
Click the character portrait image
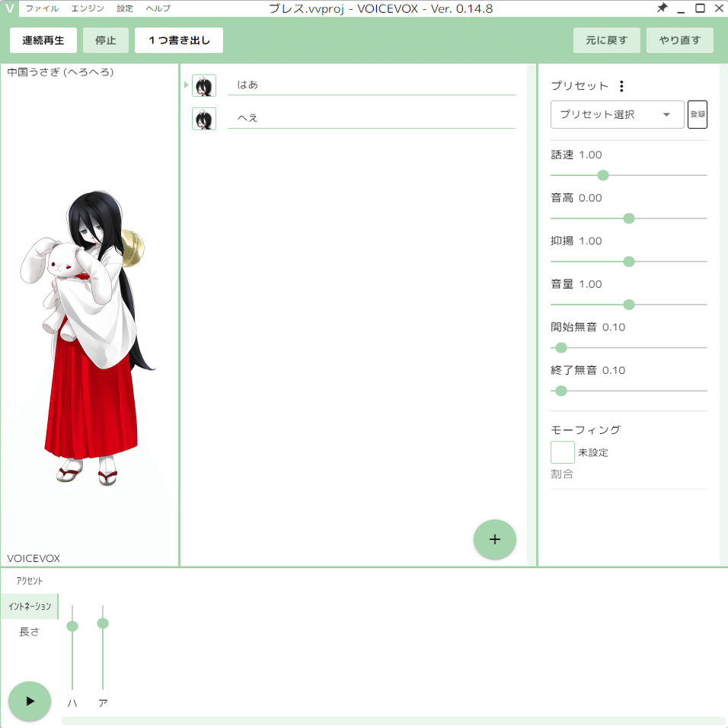88,338
